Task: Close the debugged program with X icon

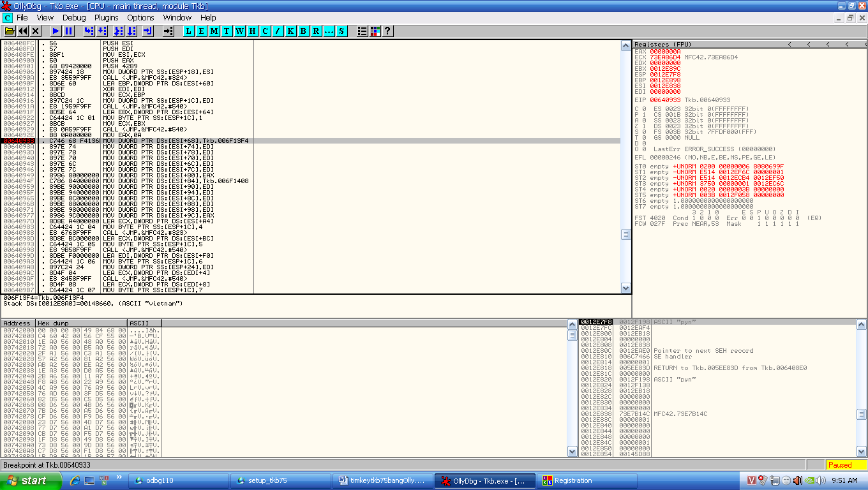Action: [x=36, y=31]
